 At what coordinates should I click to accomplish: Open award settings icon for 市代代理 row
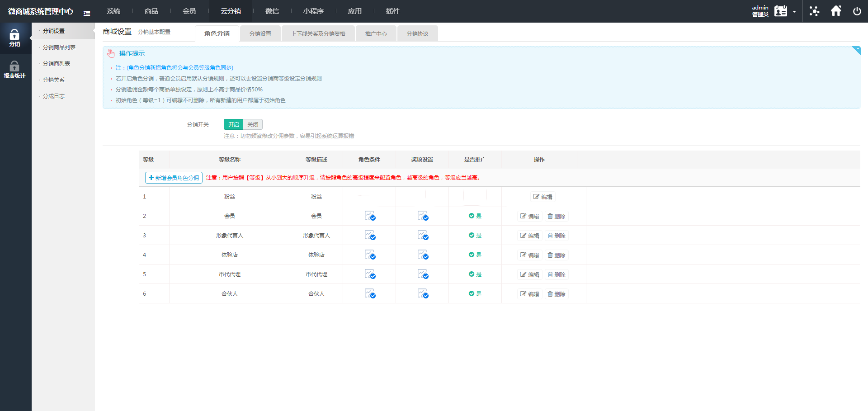point(423,274)
